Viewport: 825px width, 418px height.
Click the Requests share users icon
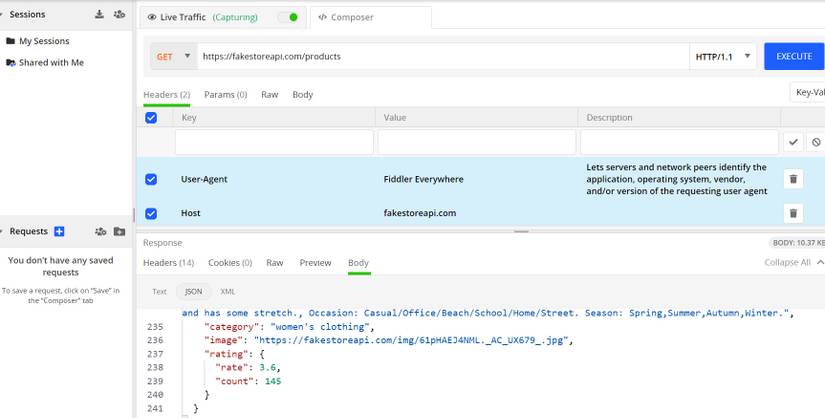click(x=100, y=231)
